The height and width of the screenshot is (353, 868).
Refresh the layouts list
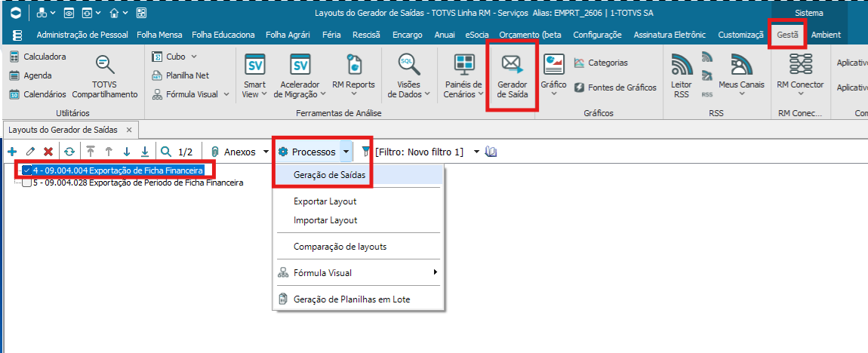(69, 152)
